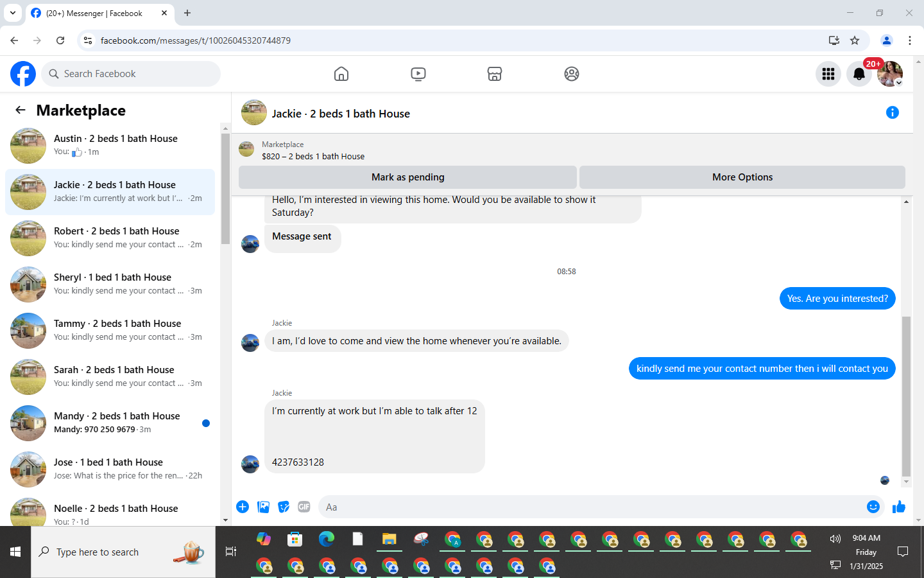Mark the listing as pending
This screenshot has width=924, height=578.
pos(407,177)
